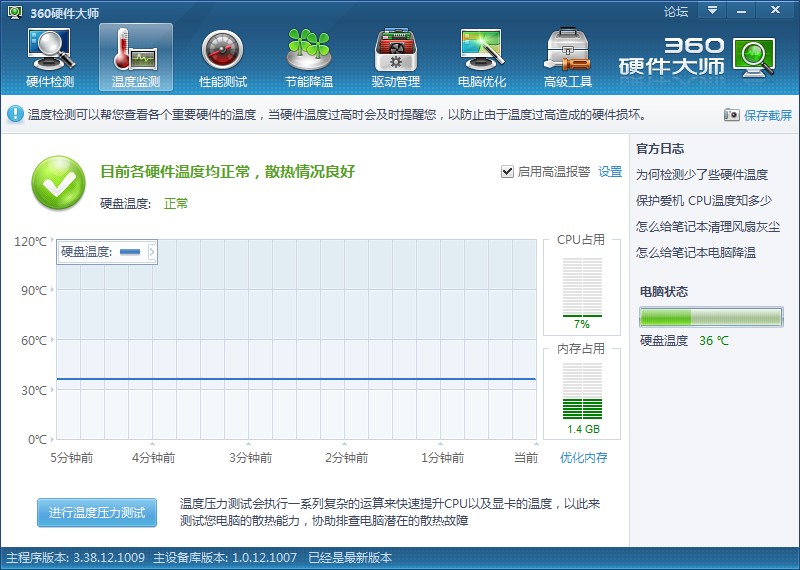
Task: Click the 5分钟前 time axis label
Action: coord(71,457)
